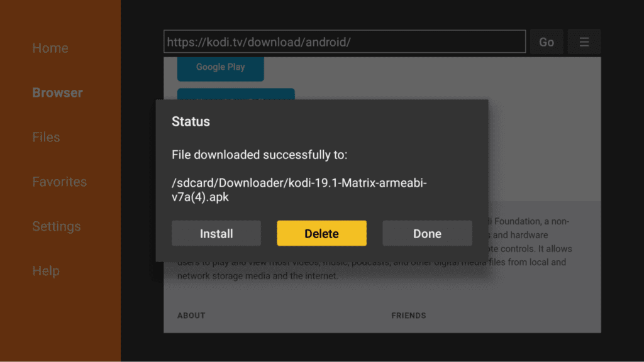
Task: Open Home from the left sidebar
Action: (x=50, y=48)
